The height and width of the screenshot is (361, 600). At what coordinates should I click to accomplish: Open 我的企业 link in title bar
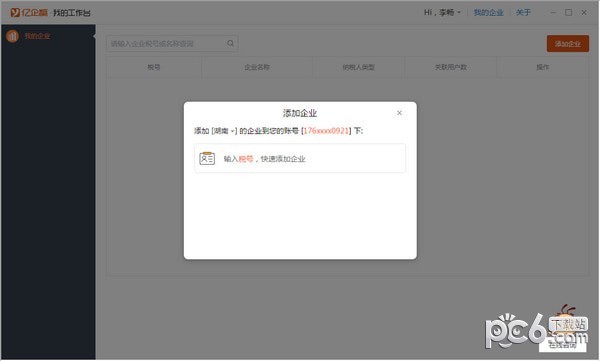[489, 13]
